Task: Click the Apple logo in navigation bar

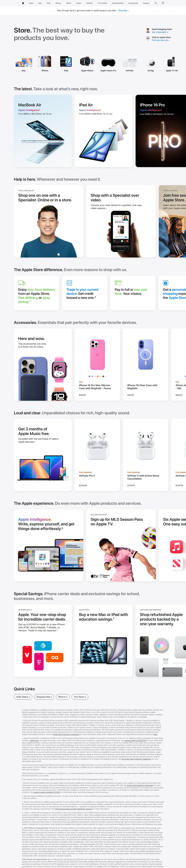Action: tap(23, 3)
